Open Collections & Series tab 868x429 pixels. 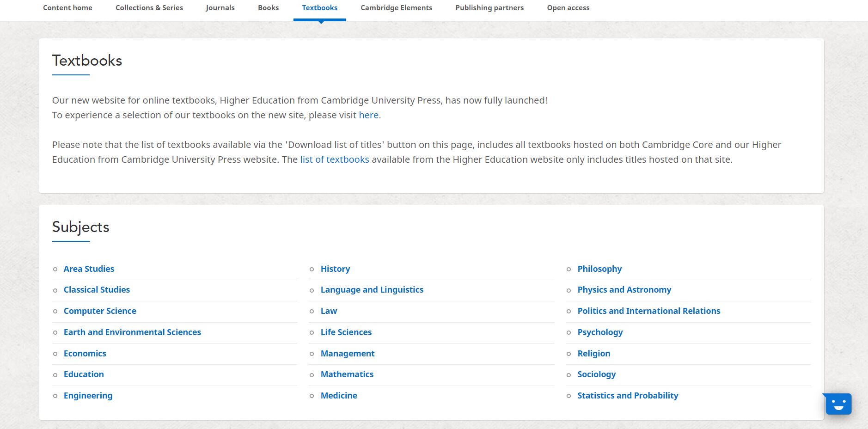pyautogui.click(x=149, y=8)
